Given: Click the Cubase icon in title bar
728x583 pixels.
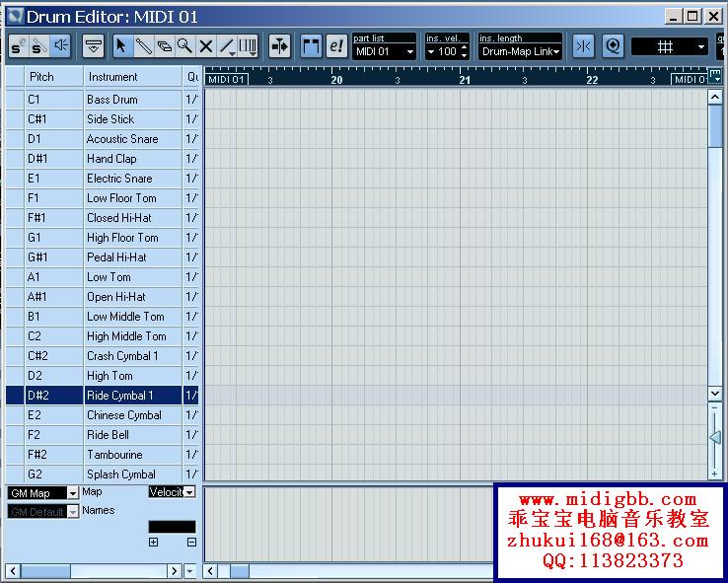Looking at the screenshot, I should pyautogui.click(x=16, y=16).
